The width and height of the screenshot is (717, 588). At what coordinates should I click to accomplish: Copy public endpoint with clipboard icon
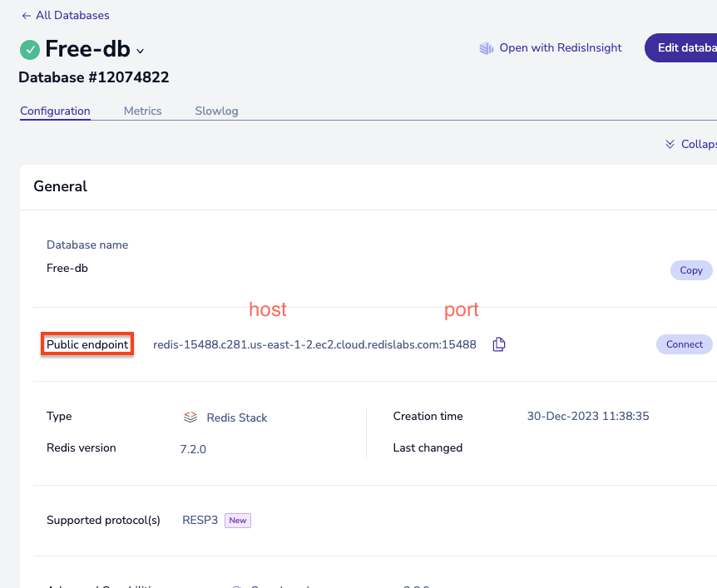point(499,344)
